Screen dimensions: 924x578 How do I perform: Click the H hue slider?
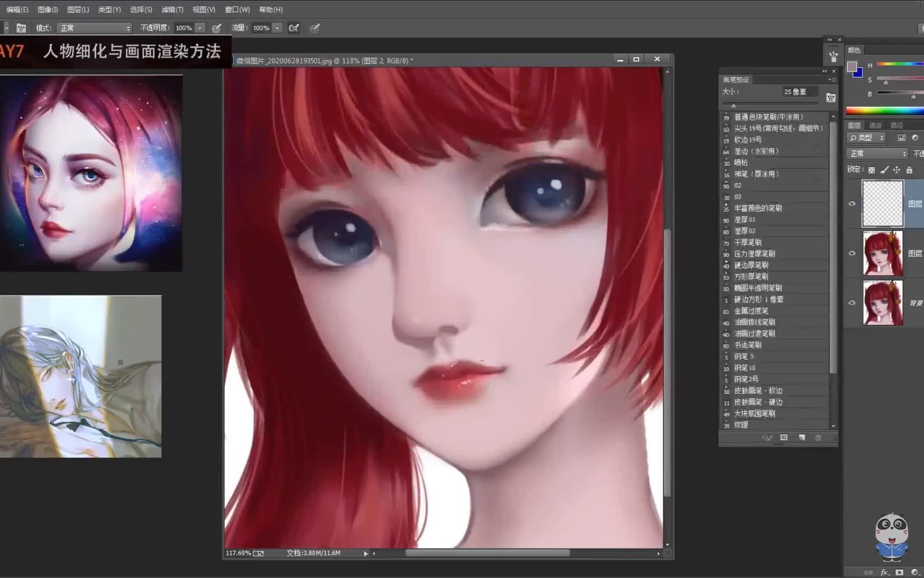click(x=900, y=64)
